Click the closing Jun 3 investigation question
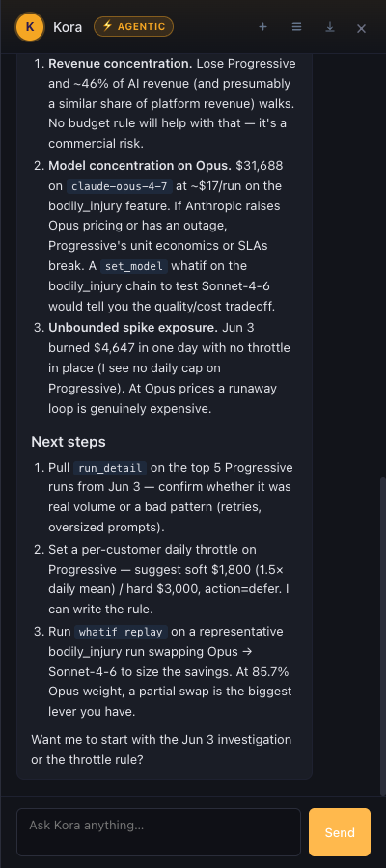The image size is (386, 868). click(x=161, y=749)
